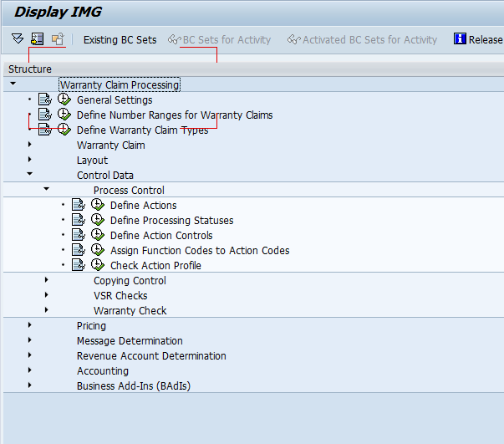The height and width of the screenshot is (444, 504).
Task: Open Existing BC Sets
Action: (x=120, y=40)
